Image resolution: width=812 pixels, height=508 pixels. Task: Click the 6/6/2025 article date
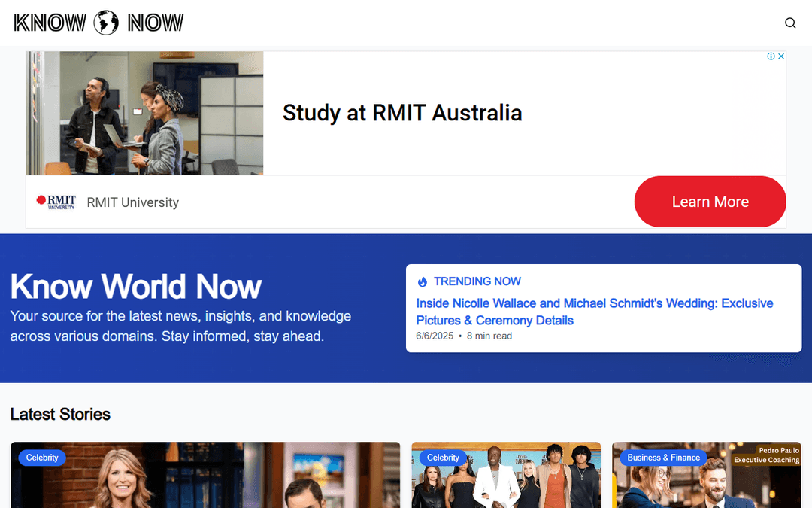tap(435, 336)
